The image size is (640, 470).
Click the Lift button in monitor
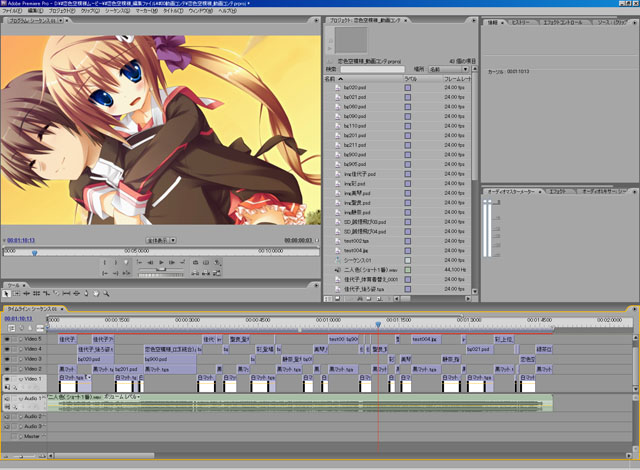pos(195,273)
